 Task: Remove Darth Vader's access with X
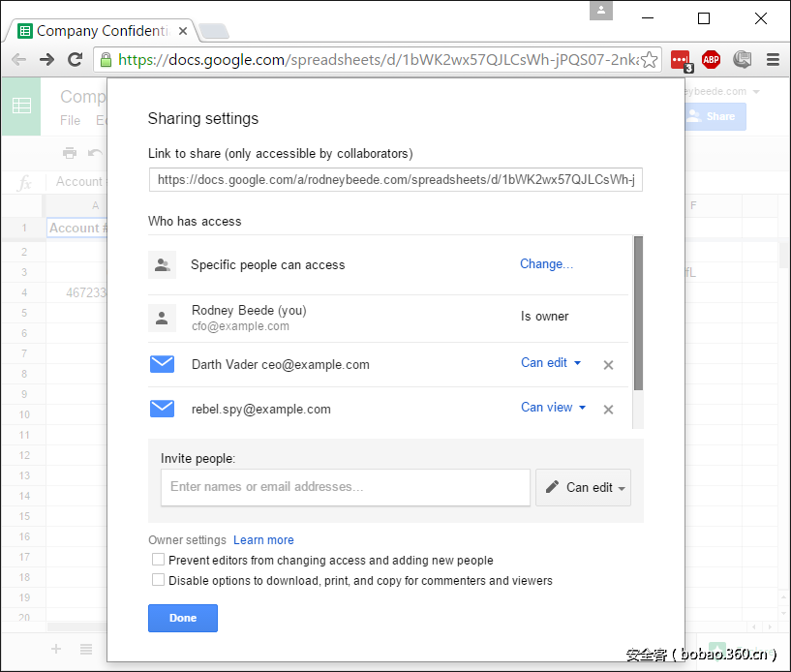(608, 365)
